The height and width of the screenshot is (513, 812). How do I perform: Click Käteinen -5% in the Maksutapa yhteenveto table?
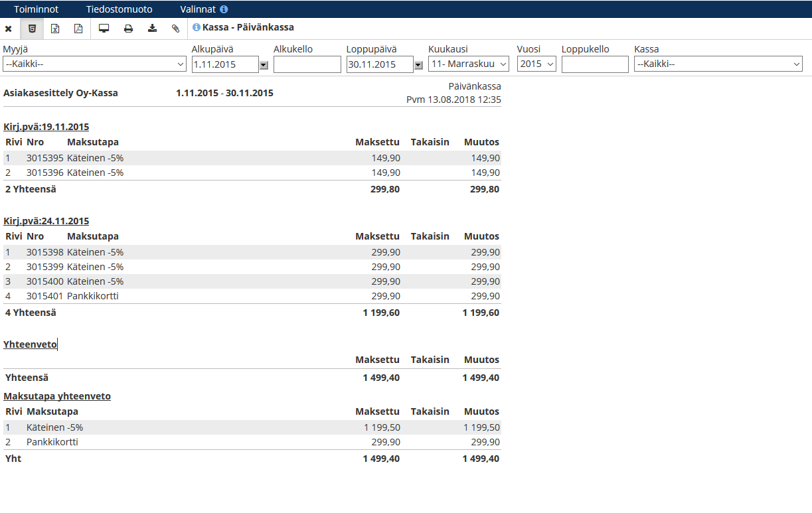[55, 427]
